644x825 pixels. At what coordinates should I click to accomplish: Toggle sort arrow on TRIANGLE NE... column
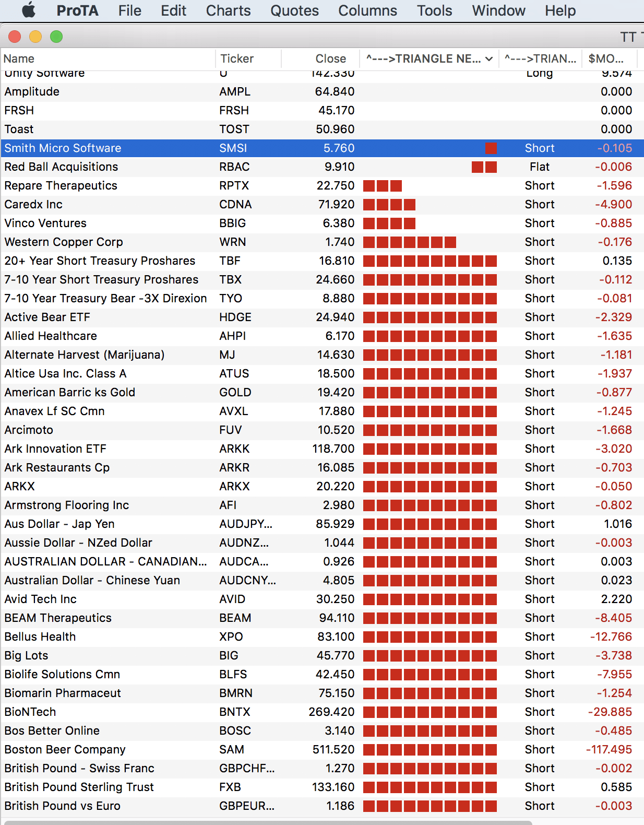489,59
